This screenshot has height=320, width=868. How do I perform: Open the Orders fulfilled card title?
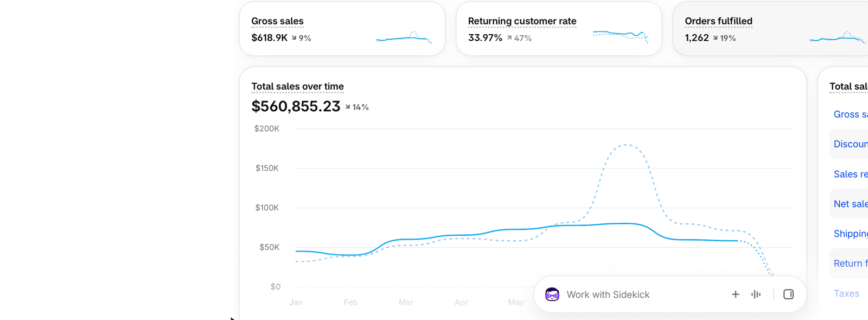(x=718, y=21)
